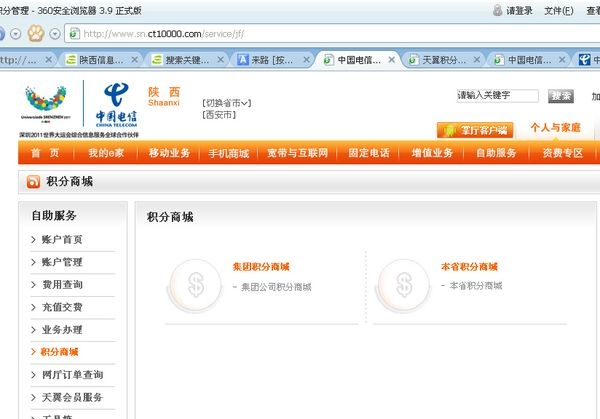Click the 掌厅客户端 orange button

(x=474, y=130)
